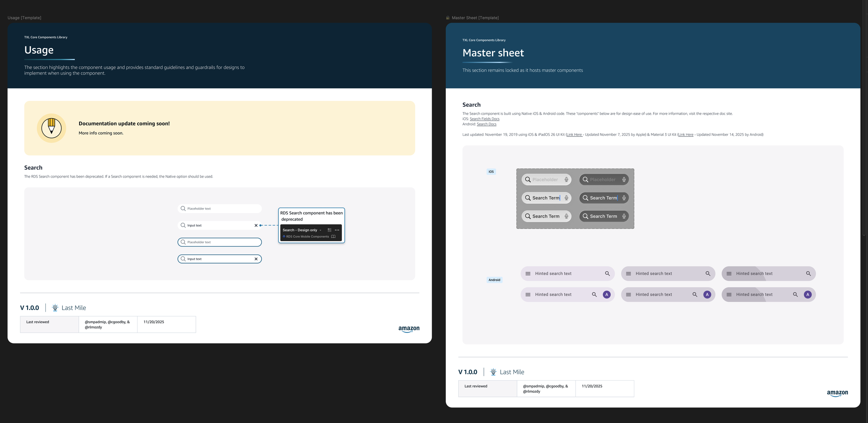Click the microphone icon in the light iOS Placeholder field
Screen dimensions: 868x423
(566, 180)
